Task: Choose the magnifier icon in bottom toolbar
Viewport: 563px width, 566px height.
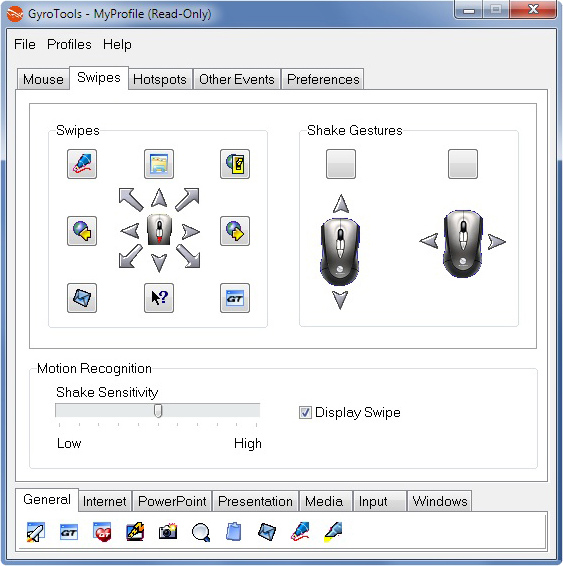Action: click(x=201, y=532)
